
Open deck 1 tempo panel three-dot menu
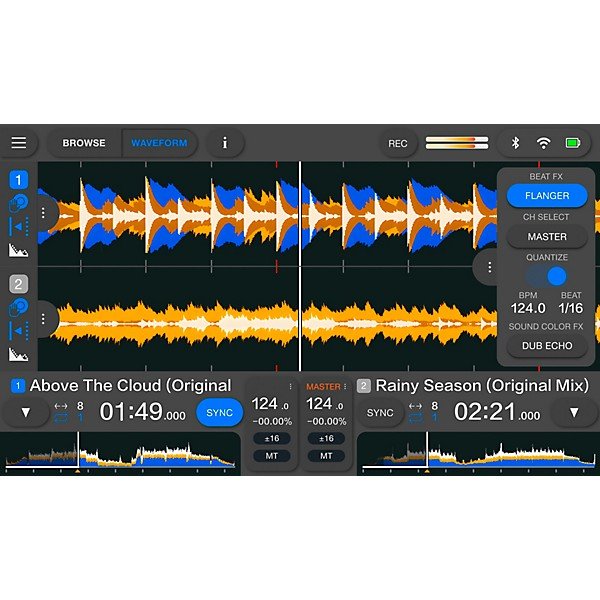coord(290,386)
